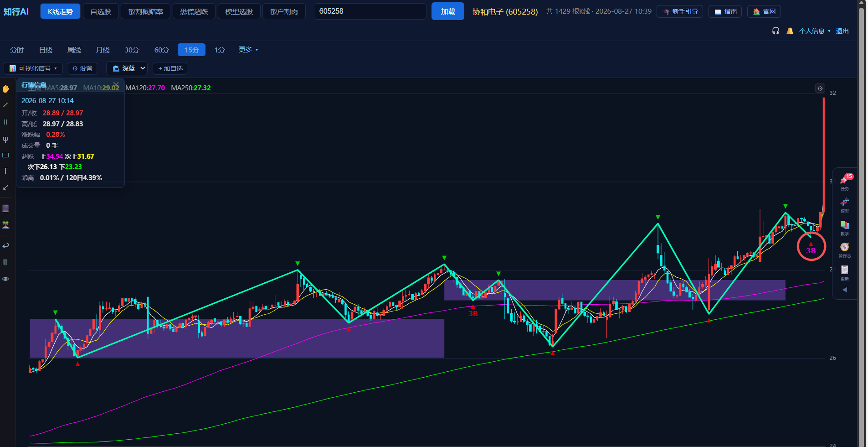Select the line drawing tool
Screen dimensions: 868x447
(x=5, y=105)
